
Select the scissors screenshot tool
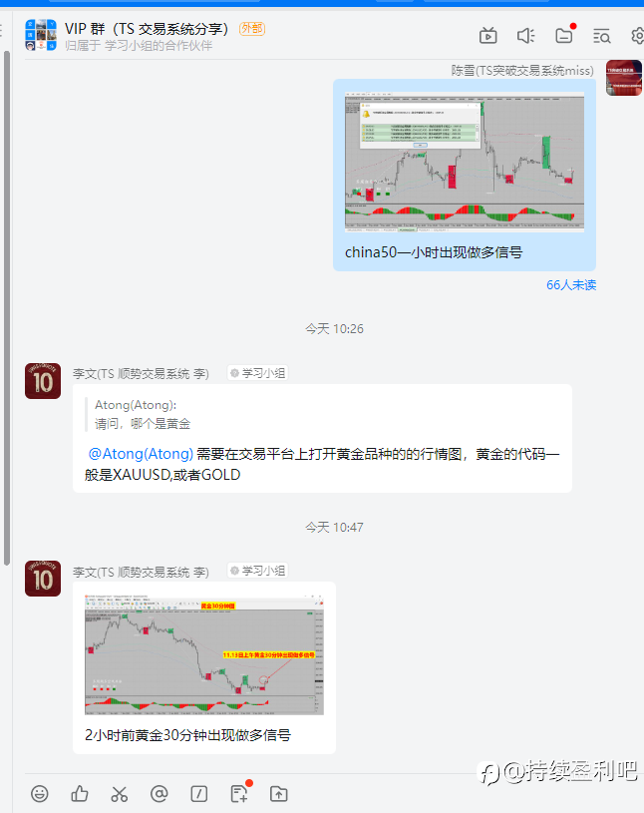click(x=120, y=794)
